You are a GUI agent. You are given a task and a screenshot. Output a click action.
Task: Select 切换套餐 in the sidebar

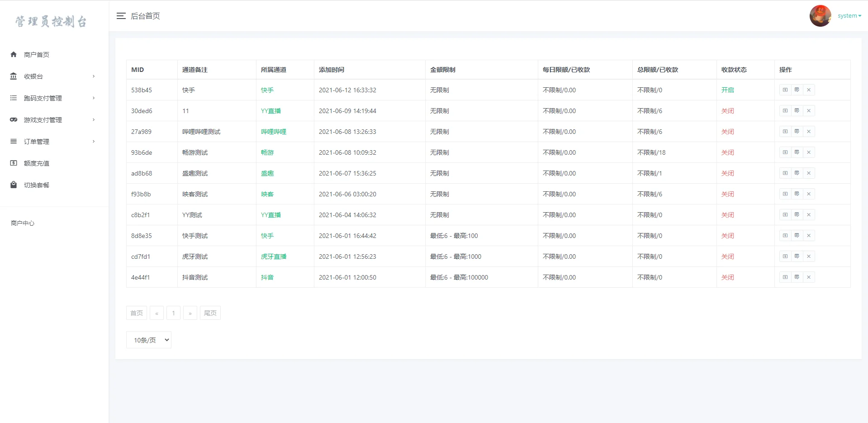click(37, 185)
